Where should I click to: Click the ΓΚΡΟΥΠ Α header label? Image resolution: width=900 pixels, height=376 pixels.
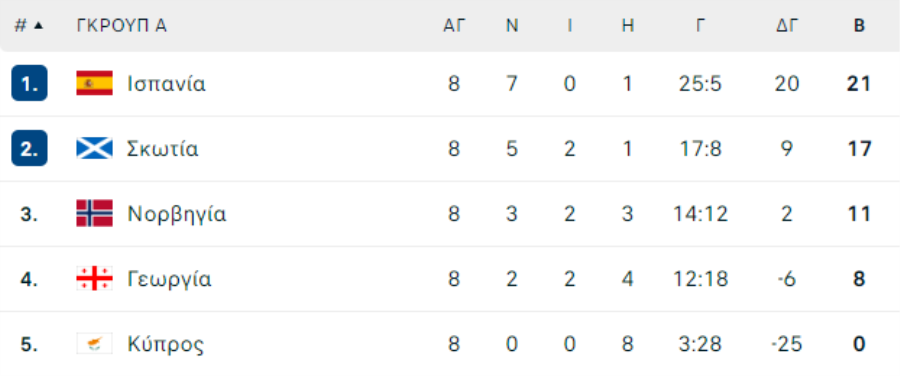point(122,26)
